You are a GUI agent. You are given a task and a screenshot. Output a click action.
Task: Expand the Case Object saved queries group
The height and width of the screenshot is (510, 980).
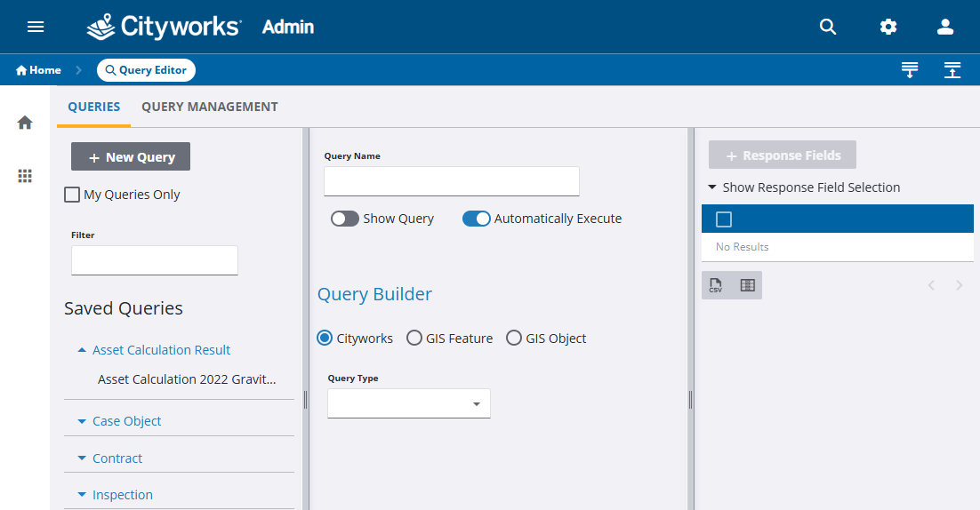(126, 421)
